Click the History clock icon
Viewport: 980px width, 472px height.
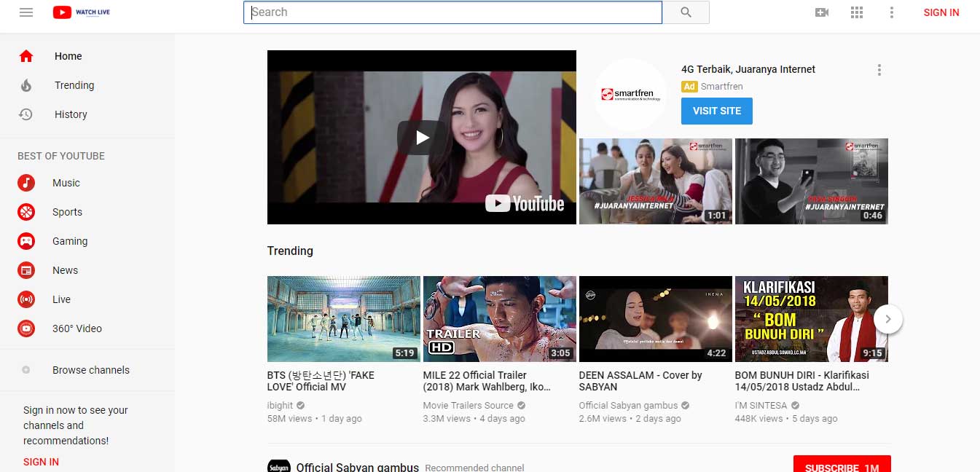click(26, 114)
